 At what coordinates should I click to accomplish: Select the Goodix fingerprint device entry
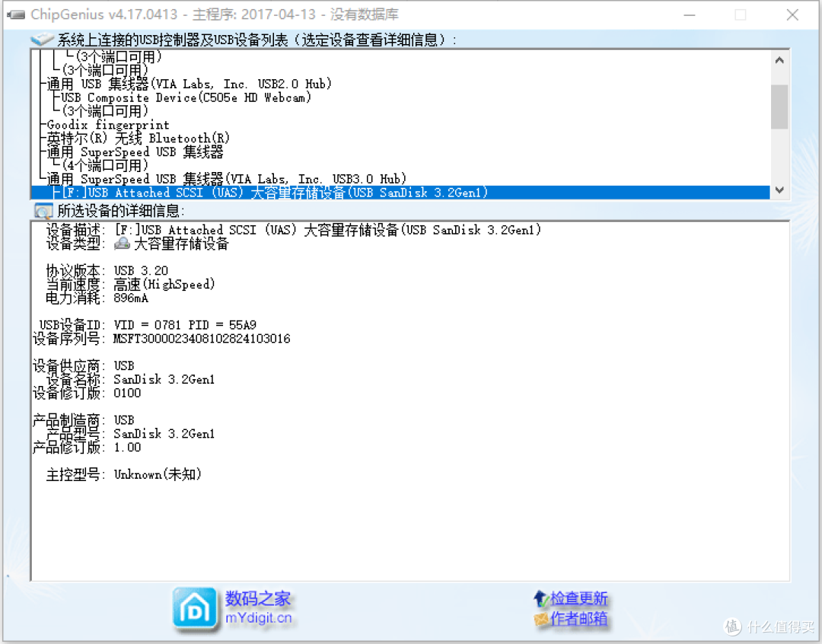coord(105,124)
